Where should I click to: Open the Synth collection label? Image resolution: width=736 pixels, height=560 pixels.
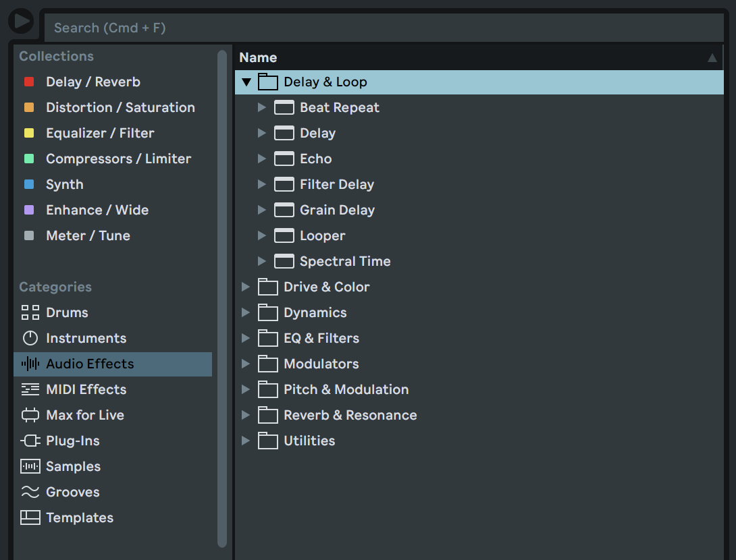pyautogui.click(x=65, y=184)
